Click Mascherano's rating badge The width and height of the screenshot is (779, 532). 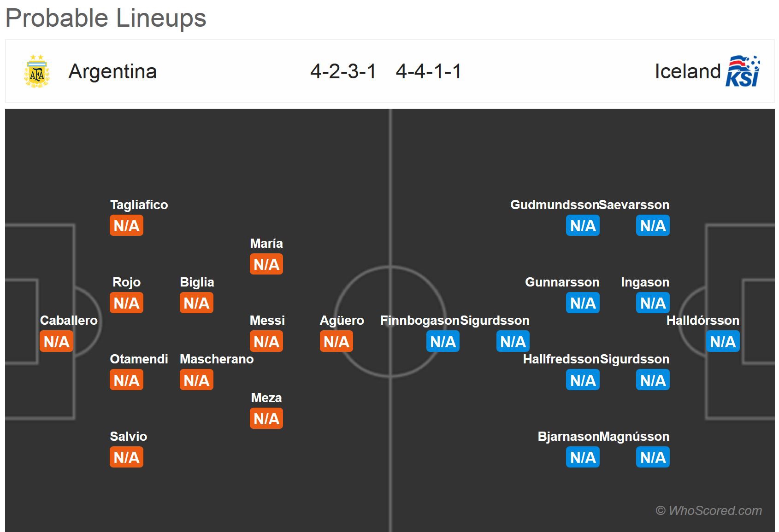pos(196,380)
